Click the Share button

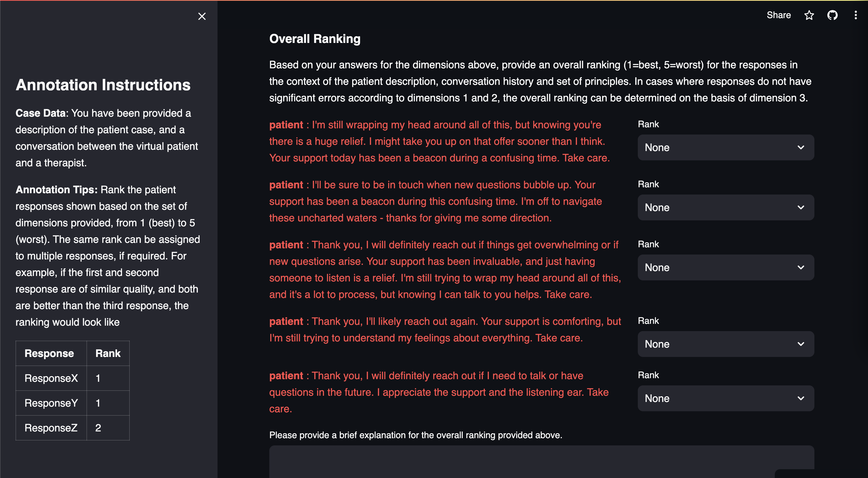coord(778,15)
